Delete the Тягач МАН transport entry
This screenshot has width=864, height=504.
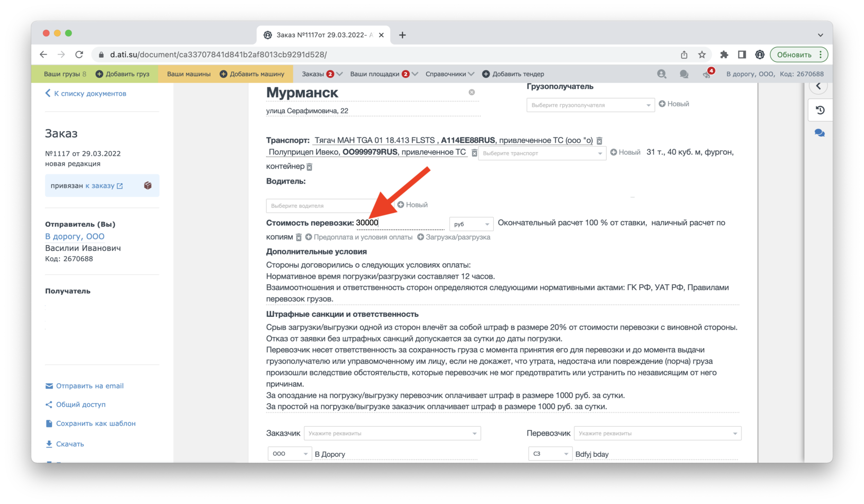pyautogui.click(x=599, y=140)
